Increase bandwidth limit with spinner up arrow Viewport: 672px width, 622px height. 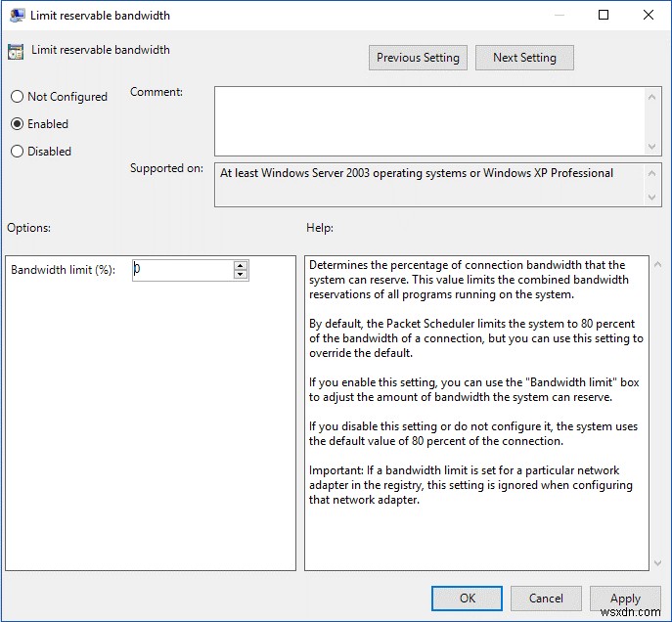241,265
